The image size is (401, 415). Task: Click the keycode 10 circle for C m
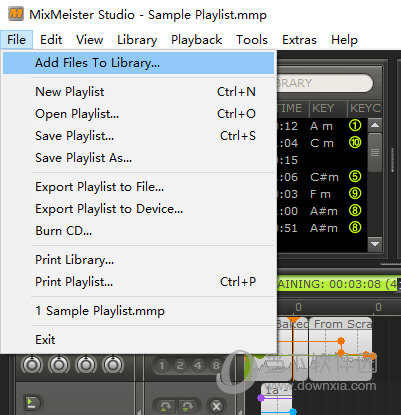(355, 143)
